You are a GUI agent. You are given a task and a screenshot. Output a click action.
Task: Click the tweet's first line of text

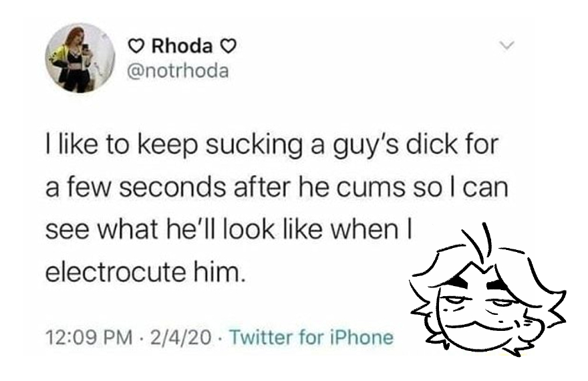point(271,145)
